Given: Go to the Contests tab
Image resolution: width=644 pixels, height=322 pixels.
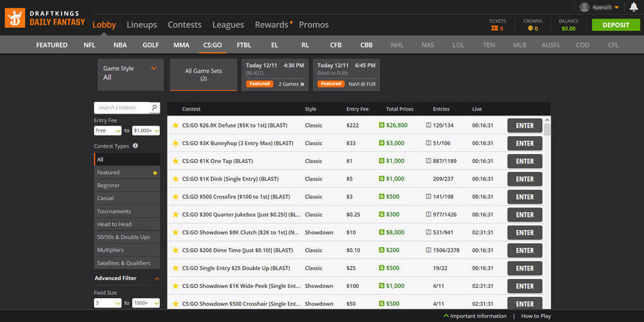Looking at the screenshot, I should pyautogui.click(x=184, y=24).
